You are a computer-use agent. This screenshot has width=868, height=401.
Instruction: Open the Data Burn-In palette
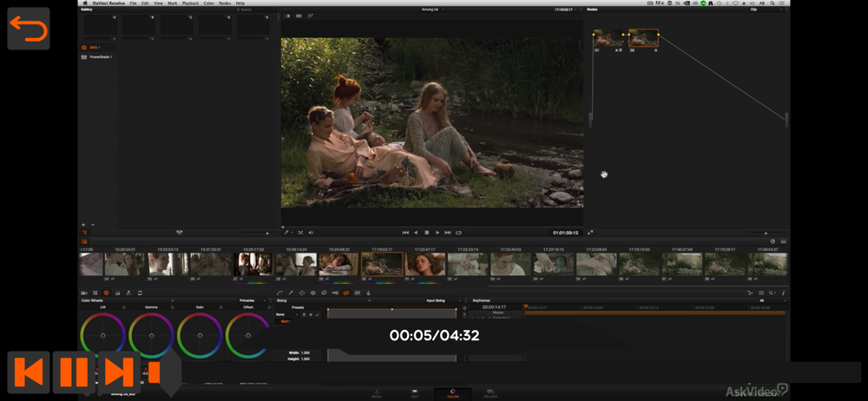pos(368,293)
